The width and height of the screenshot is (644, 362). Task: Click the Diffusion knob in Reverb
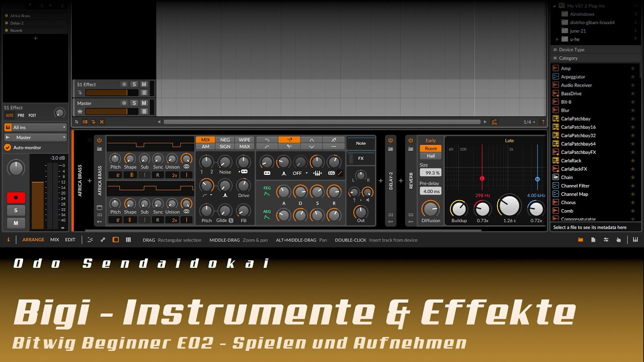(430, 208)
